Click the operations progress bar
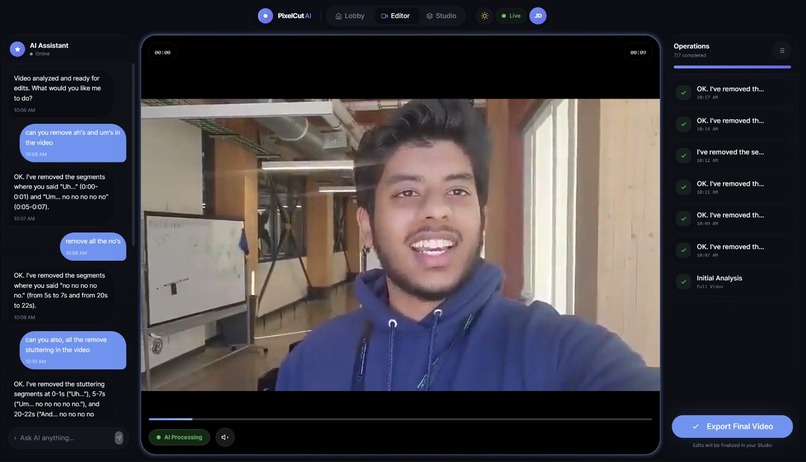This screenshot has height=462, width=806. pos(732,67)
